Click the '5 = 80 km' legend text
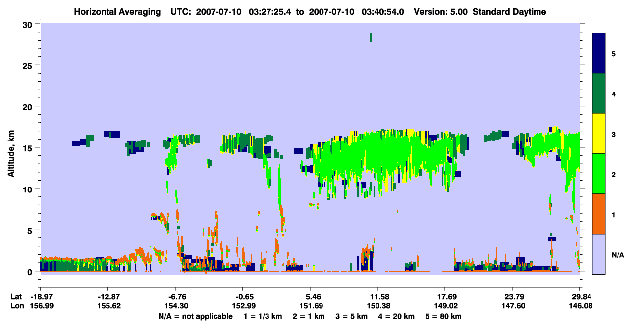Screen dimensions: 644x330 443,316
